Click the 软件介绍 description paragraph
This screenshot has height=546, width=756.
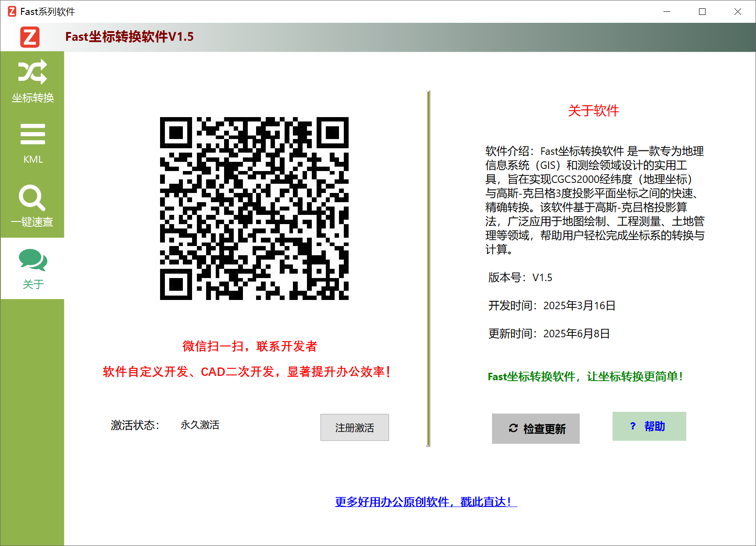[x=595, y=200]
